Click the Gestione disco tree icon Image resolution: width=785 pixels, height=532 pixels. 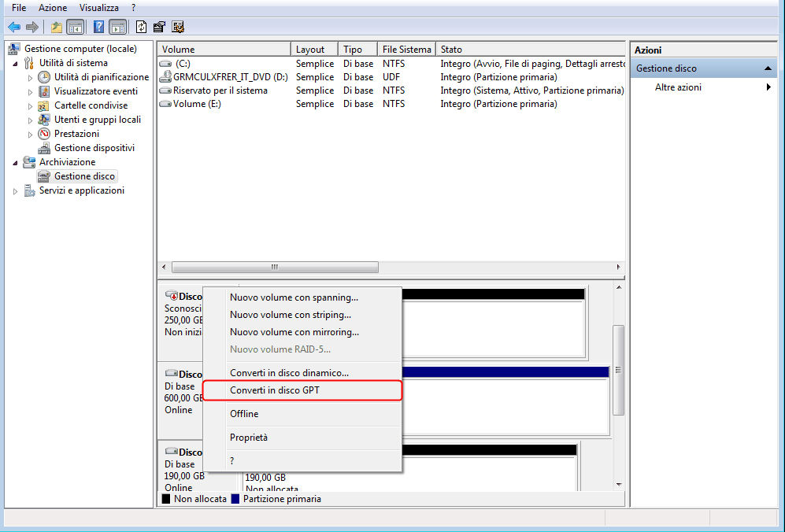[x=44, y=176]
